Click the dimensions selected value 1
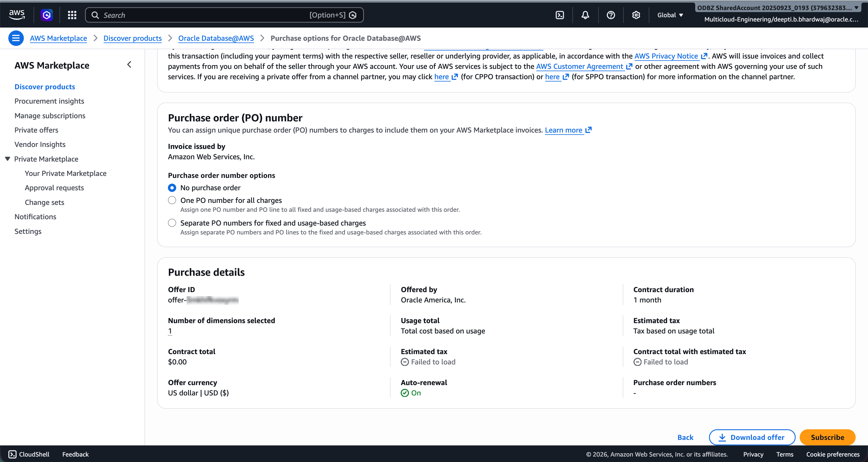The width and height of the screenshot is (868, 462). tap(170, 331)
